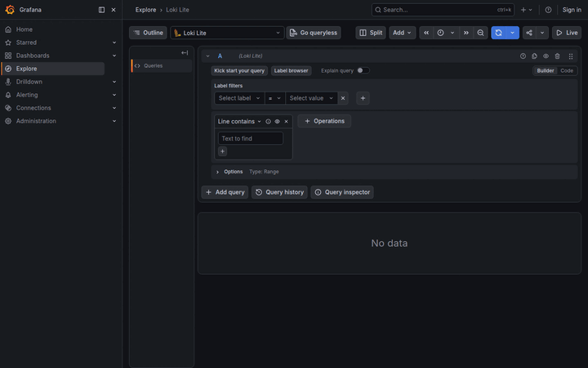The width and height of the screenshot is (588, 368).
Task: Open Administration in the sidebar
Action: click(36, 121)
